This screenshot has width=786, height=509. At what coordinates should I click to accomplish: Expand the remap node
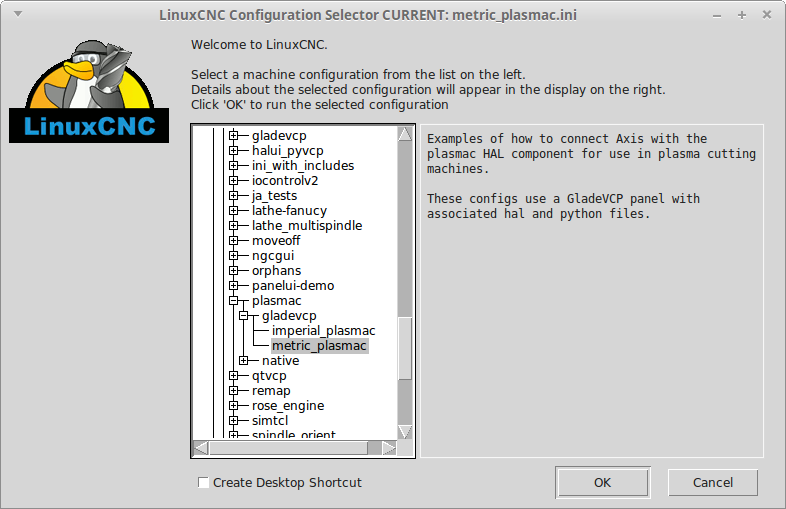pyautogui.click(x=234, y=391)
